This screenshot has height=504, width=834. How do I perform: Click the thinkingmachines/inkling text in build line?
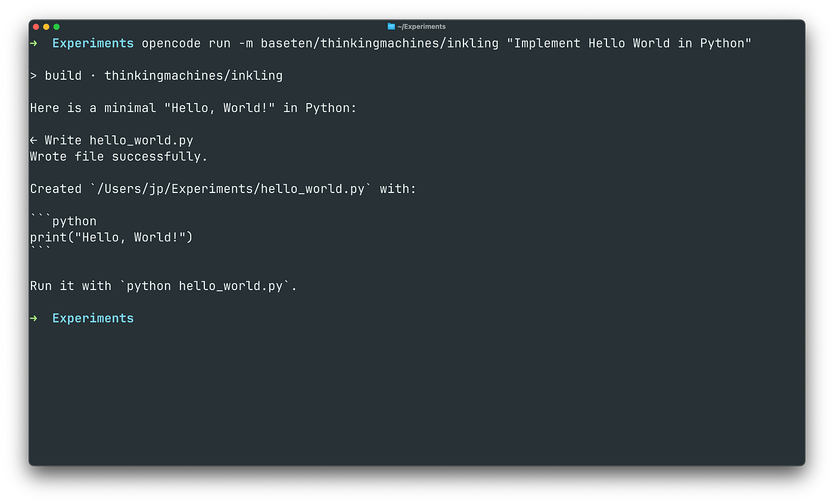coord(194,76)
